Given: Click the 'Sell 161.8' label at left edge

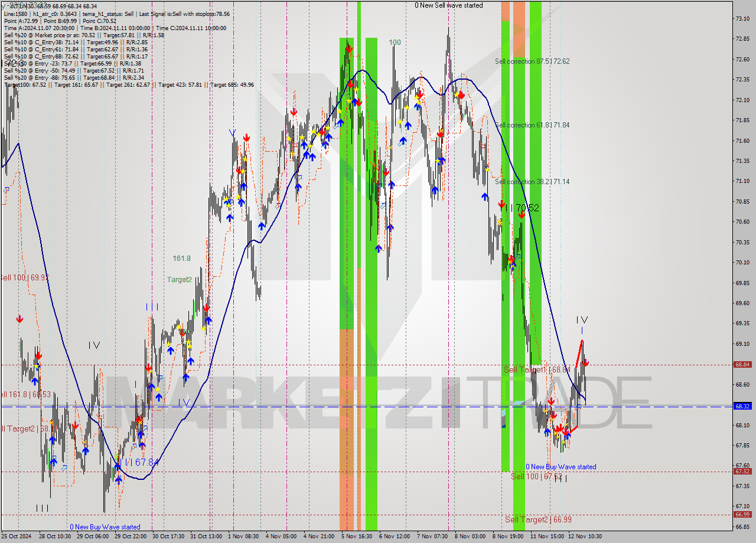Looking at the screenshot, I should point(25,394).
